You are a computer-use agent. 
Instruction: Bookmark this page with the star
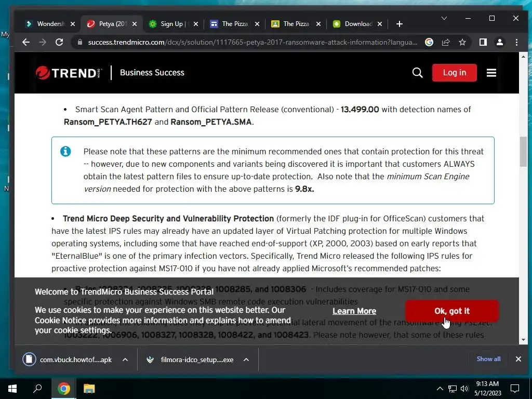(462, 42)
